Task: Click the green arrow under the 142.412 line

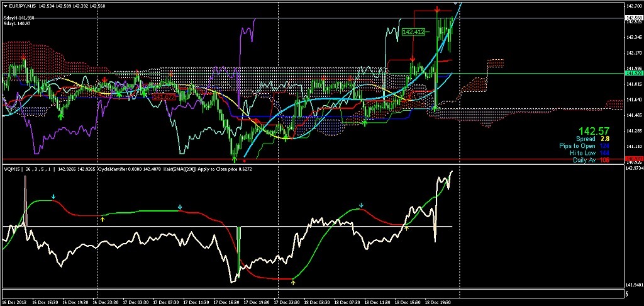Action: pyautogui.click(x=436, y=108)
